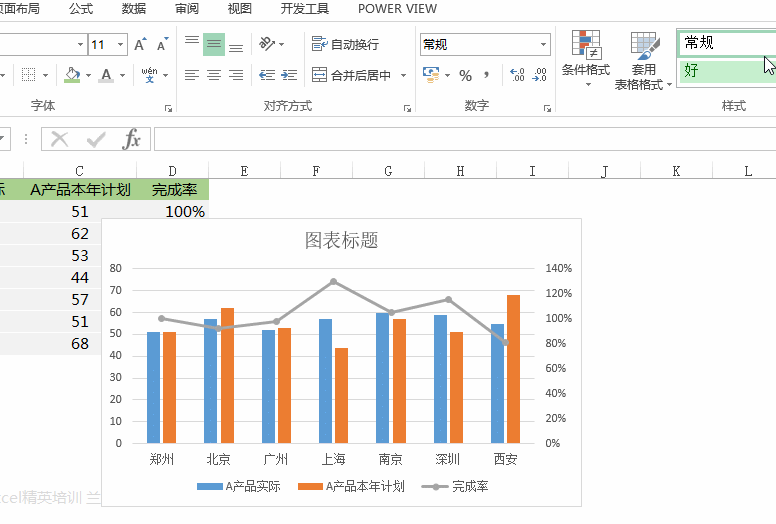Open 数字 group dialog launcher
Viewport: 776px width, 524px height.
coord(547,108)
